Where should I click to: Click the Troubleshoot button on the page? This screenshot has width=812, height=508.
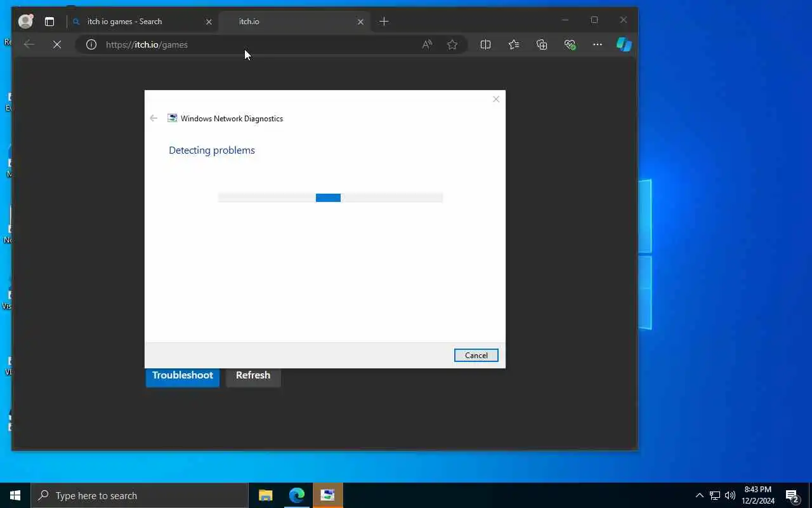(183, 376)
